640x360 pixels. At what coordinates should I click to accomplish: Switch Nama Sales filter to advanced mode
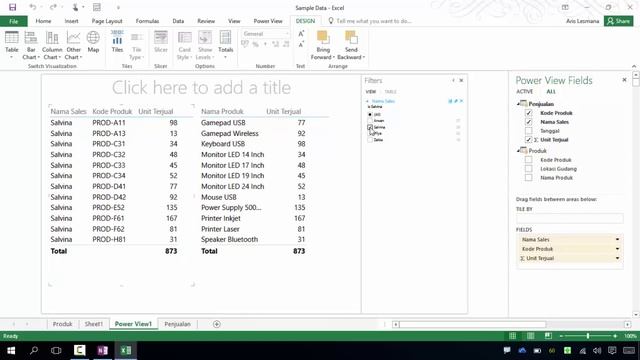(450, 101)
